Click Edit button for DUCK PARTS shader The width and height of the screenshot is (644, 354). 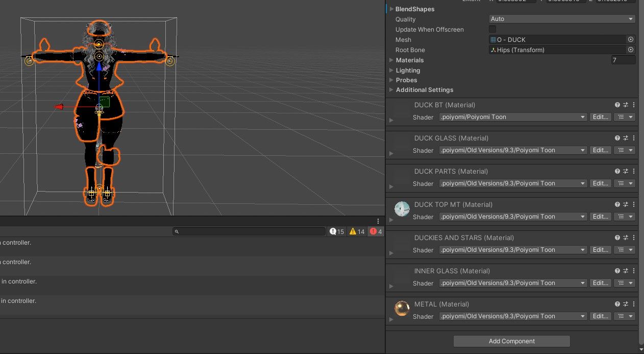[600, 183]
